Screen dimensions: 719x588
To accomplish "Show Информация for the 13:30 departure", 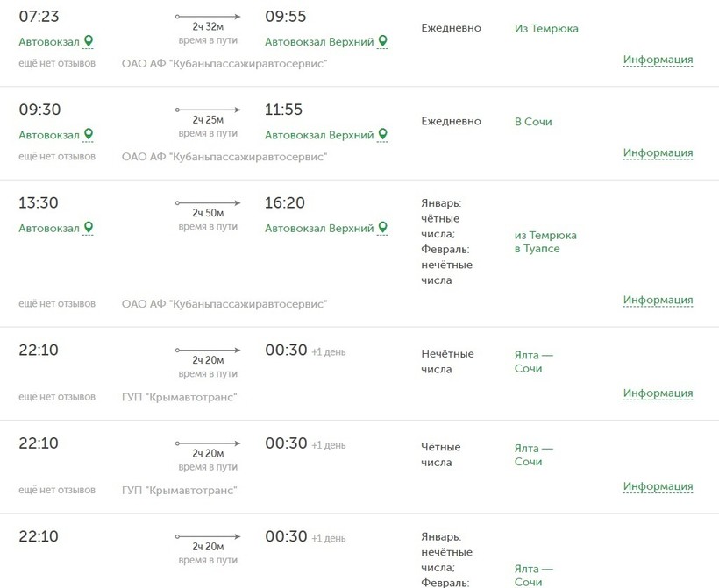I will point(658,300).
